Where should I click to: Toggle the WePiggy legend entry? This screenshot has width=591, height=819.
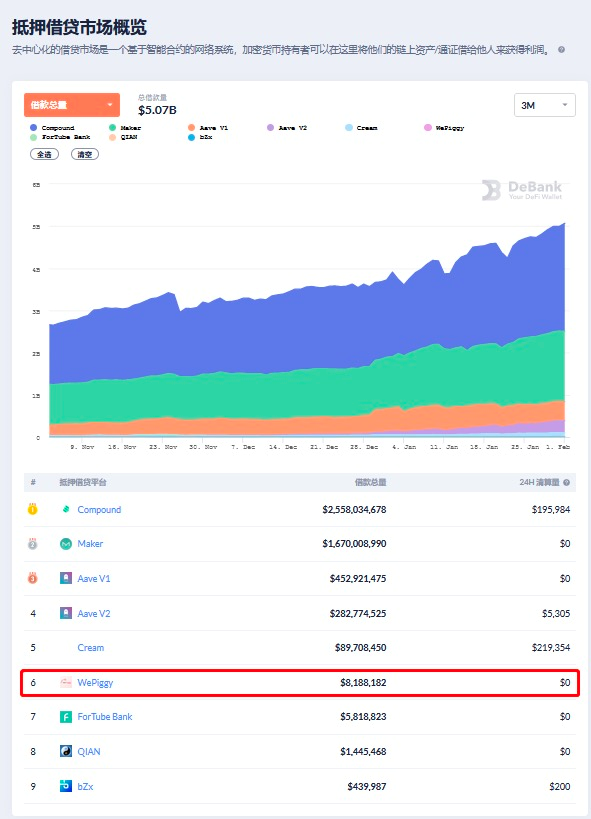444,128
